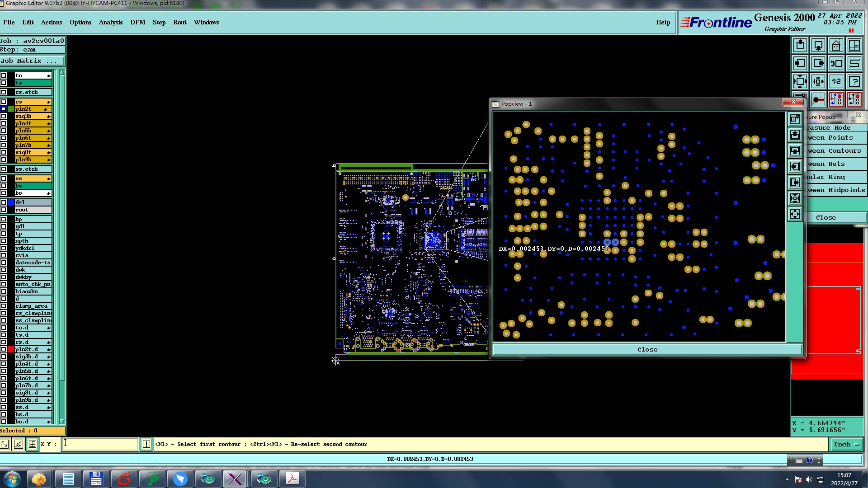Open the DFM menu

coord(137,22)
